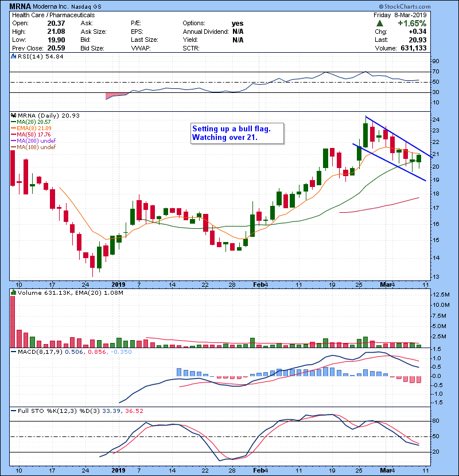Image resolution: width=459 pixels, height=476 pixels.
Task: Click 'Volume 631.13K, EMA(20) 1.08M' panel label
Action: (71, 293)
